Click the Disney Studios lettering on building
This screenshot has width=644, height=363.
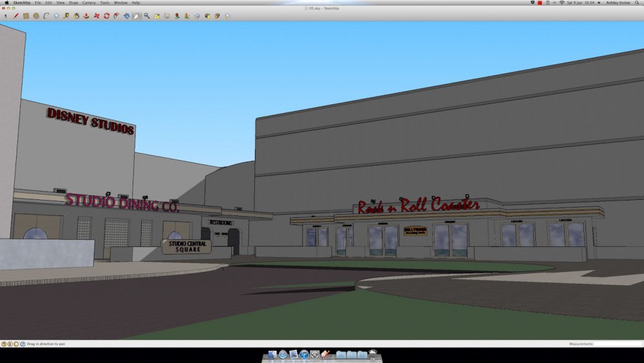pyautogui.click(x=90, y=121)
